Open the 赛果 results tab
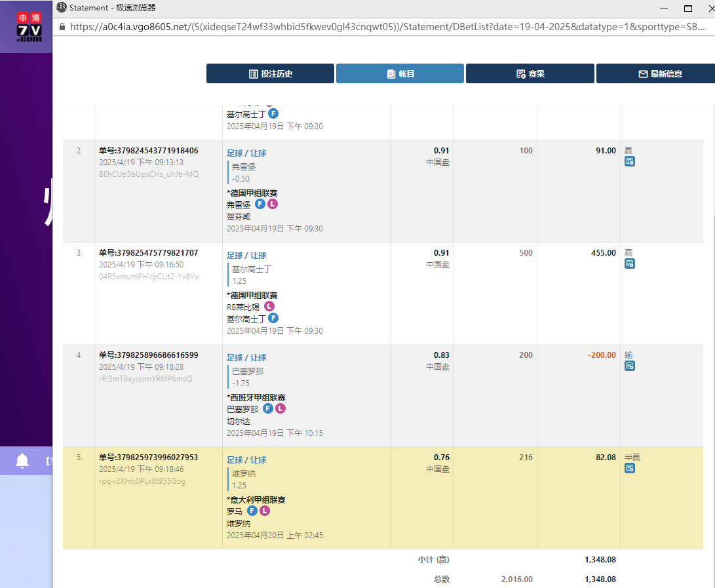Screen dimensions: 715x588 pyautogui.click(x=530, y=73)
